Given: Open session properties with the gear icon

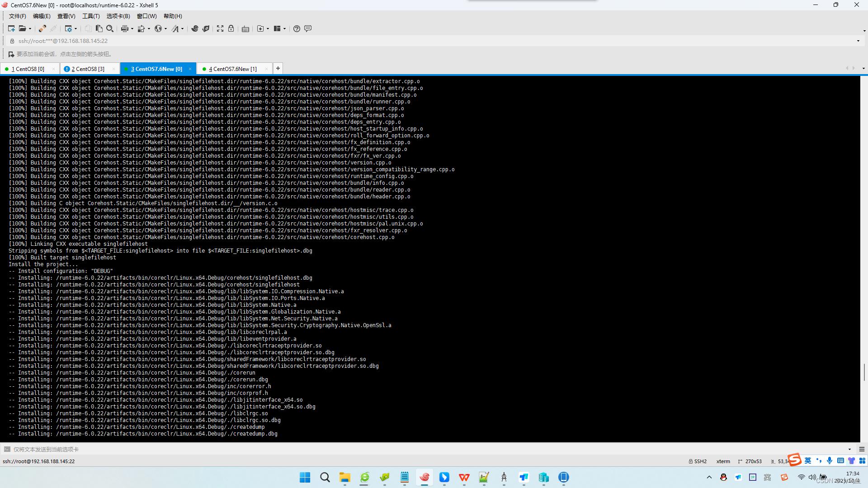Looking at the screenshot, I should [x=69, y=28].
